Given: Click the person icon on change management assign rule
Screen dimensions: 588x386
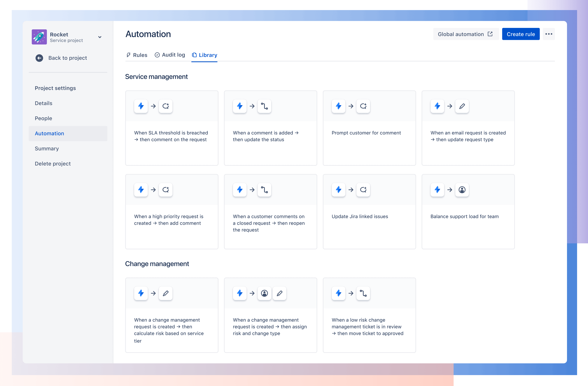Looking at the screenshot, I should click(264, 293).
